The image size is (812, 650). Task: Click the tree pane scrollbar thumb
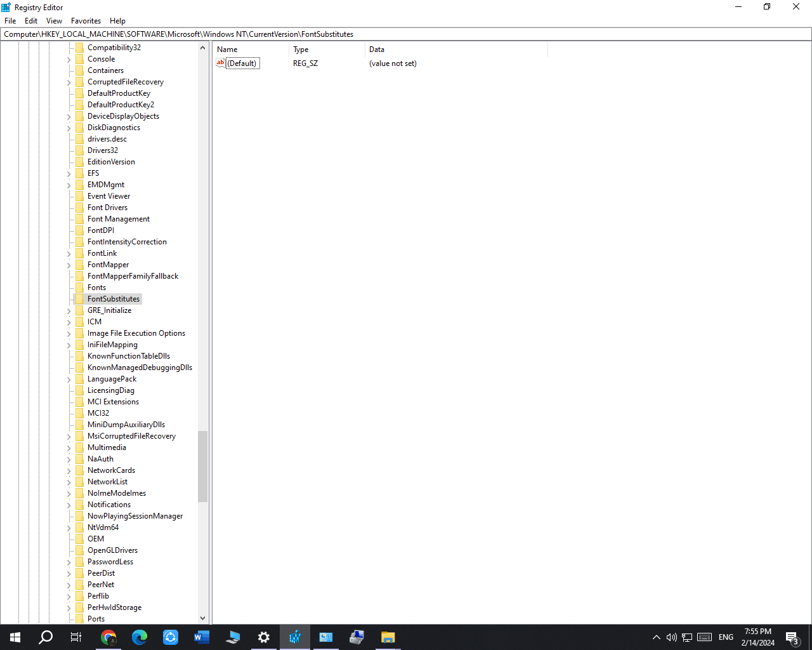pyautogui.click(x=203, y=467)
